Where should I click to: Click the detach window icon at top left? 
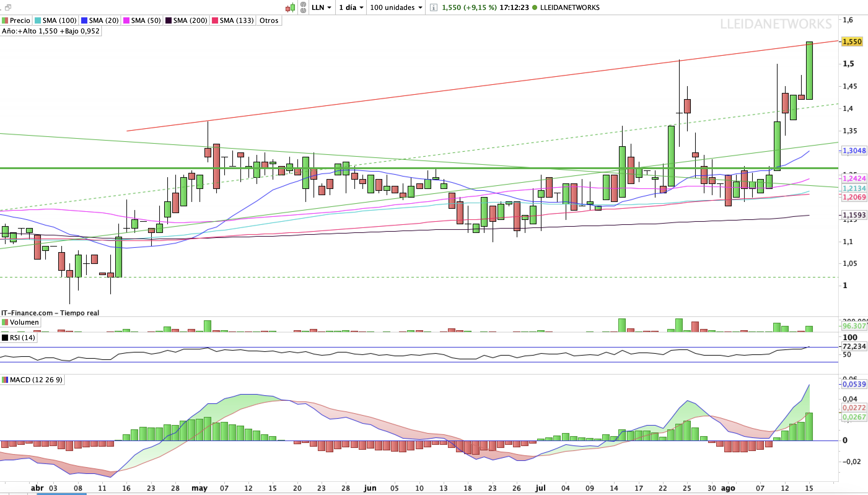point(8,7)
